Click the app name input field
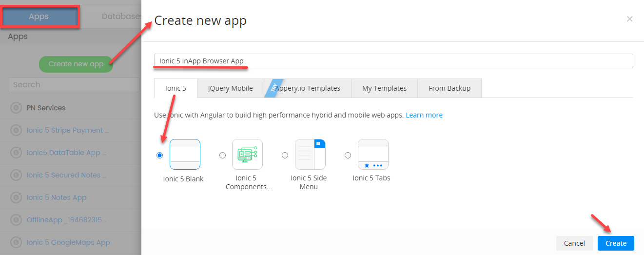The width and height of the screenshot is (644, 255). pyautogui.click(x=393, y=61)
